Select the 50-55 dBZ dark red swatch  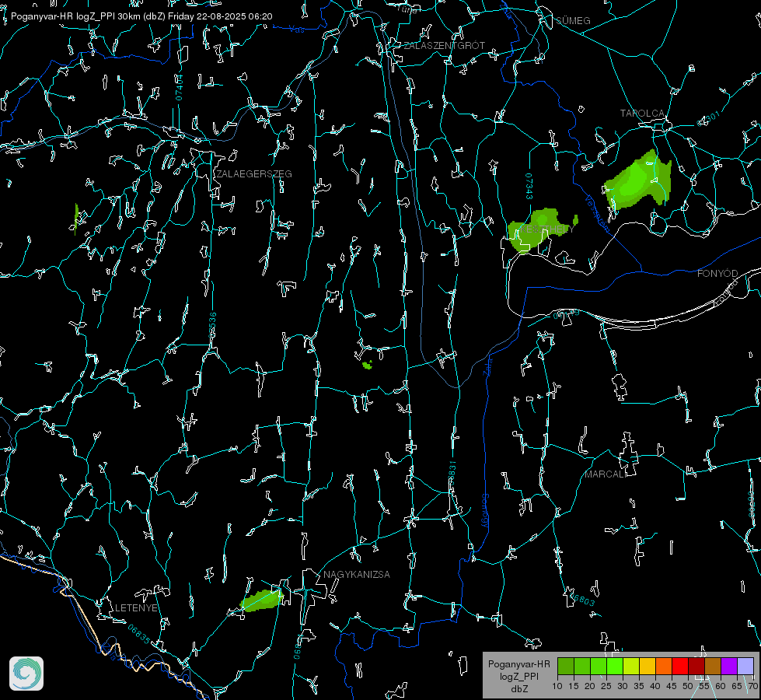coord(697,666)
